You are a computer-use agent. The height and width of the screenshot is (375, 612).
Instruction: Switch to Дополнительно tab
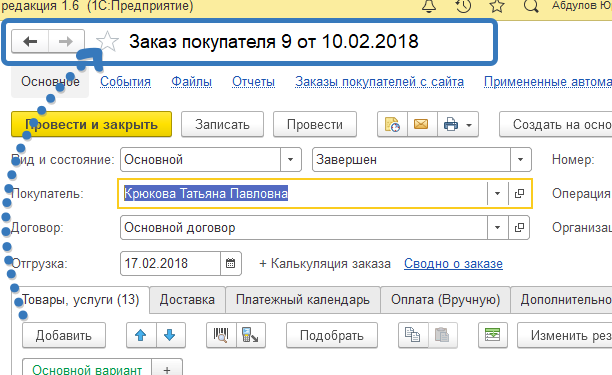(x=562, y=300)
